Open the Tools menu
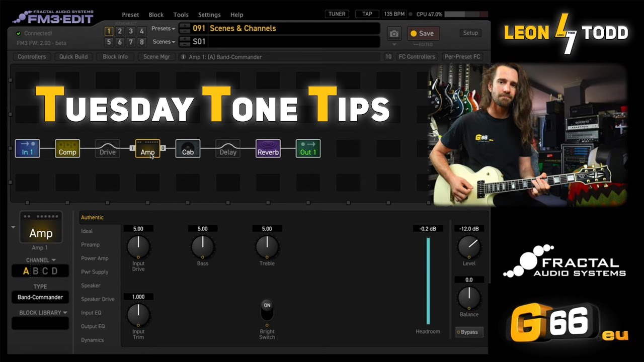Screen dimensions: 644x362 tap(181, 15)
